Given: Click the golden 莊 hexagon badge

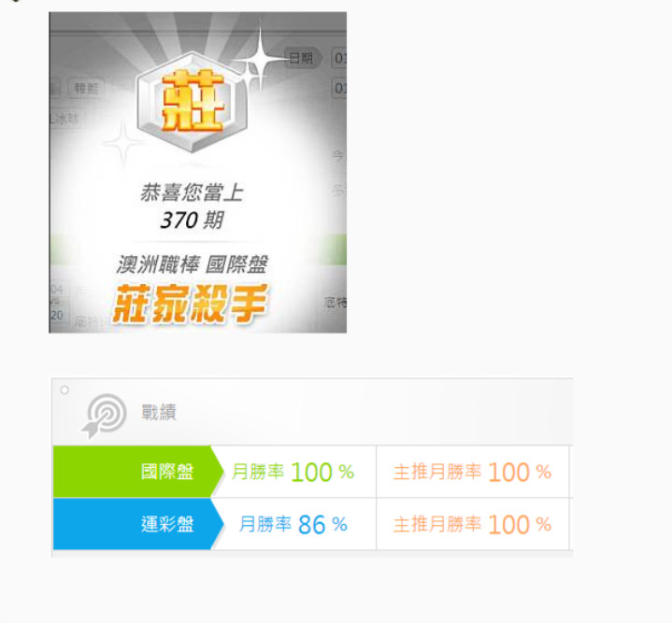Looking at the screenshot, I should point(193,102).
